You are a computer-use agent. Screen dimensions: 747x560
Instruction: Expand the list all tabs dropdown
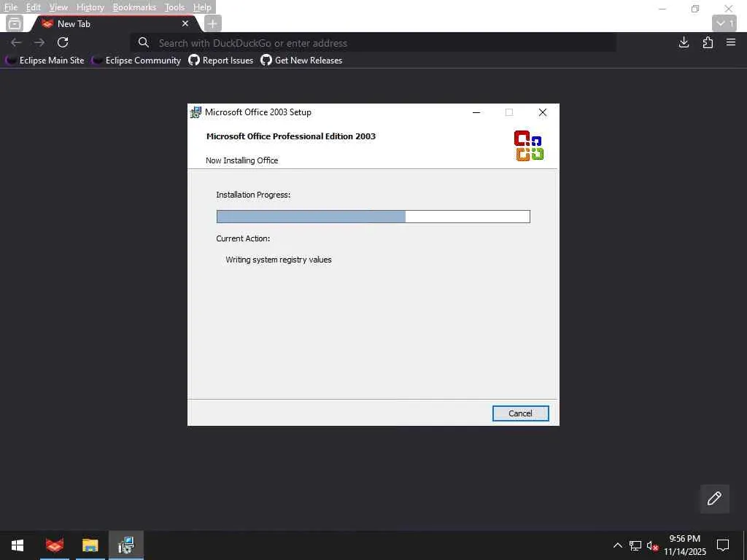pyautogui.click(x=724, y=23)
